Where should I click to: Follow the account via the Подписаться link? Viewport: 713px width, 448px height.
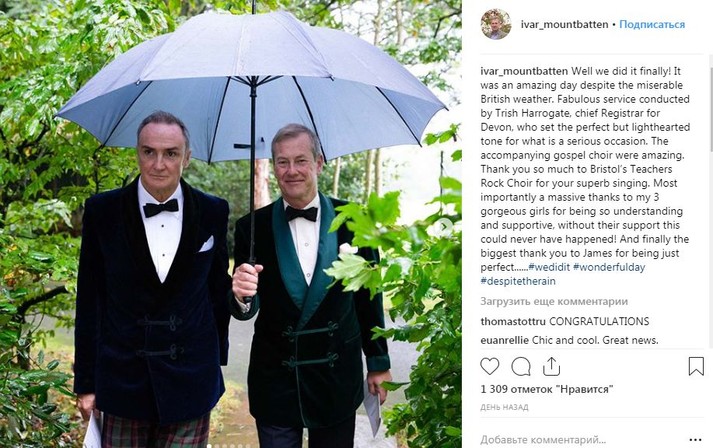tap(652, 25)
